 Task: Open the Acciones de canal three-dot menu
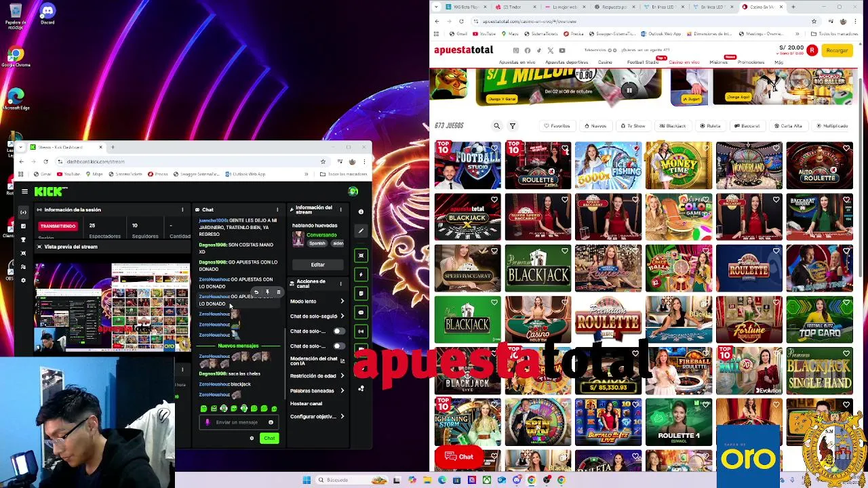click(x=341, y=284)
